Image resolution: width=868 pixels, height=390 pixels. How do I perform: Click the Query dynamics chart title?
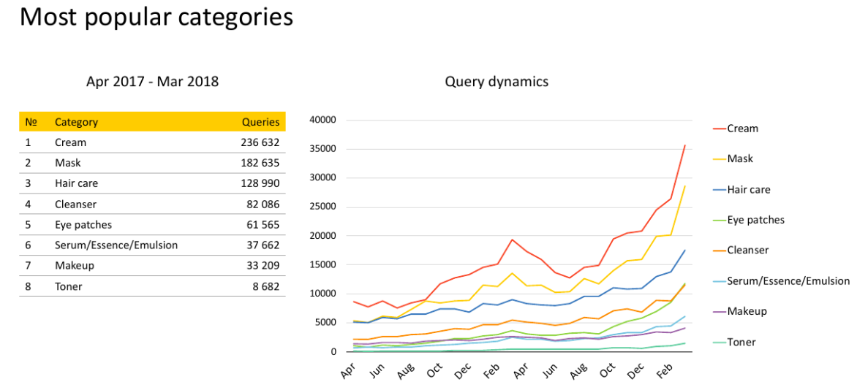[497, 82]
